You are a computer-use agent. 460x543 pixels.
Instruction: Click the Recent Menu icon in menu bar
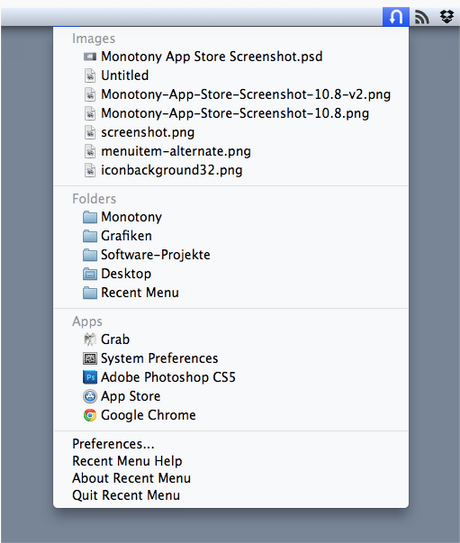396,17
